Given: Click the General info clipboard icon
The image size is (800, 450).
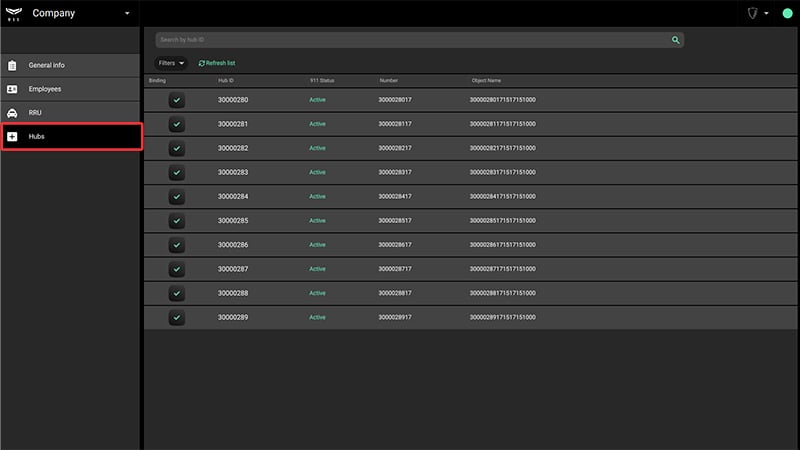Looking at the screenshot, I should point(12,65).
